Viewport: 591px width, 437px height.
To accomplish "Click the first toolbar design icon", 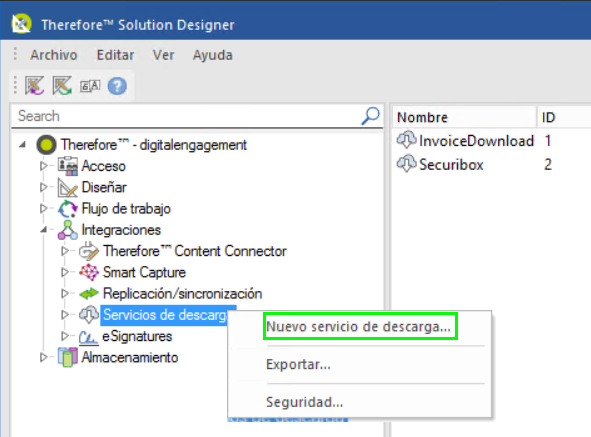I will click(35, 86).
